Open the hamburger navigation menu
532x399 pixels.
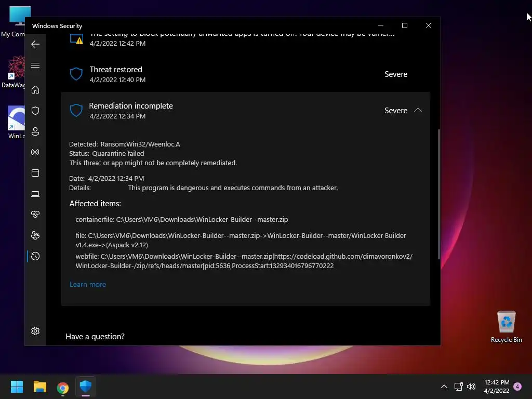coord(35,65)
